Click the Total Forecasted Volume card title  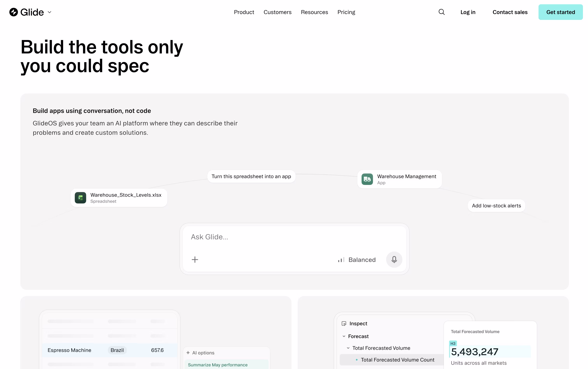click(x=475, y=332)
